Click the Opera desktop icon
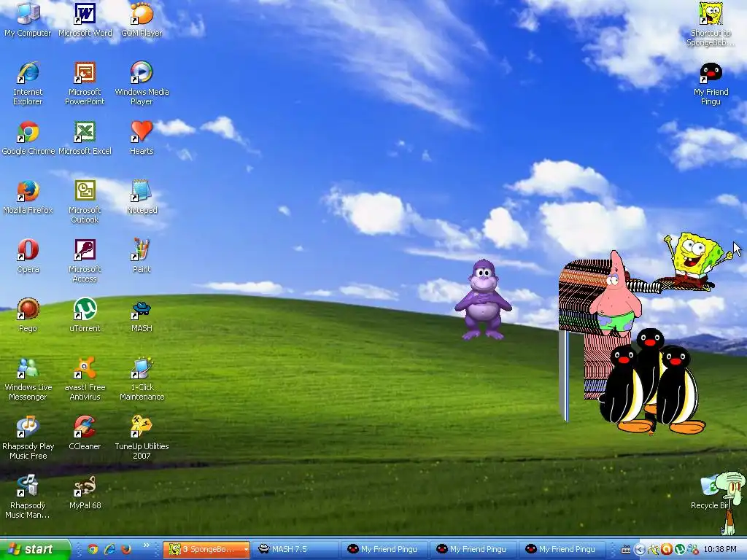 pos(28,256)
